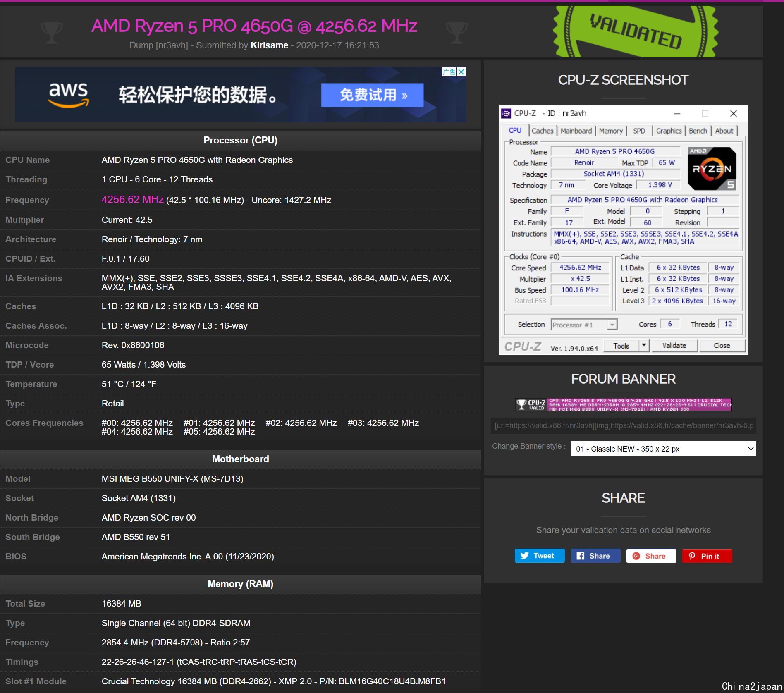784x693 pixels.
Task: Click the pink 4256.62 MHz frequency value
Action: pos(133,200)
